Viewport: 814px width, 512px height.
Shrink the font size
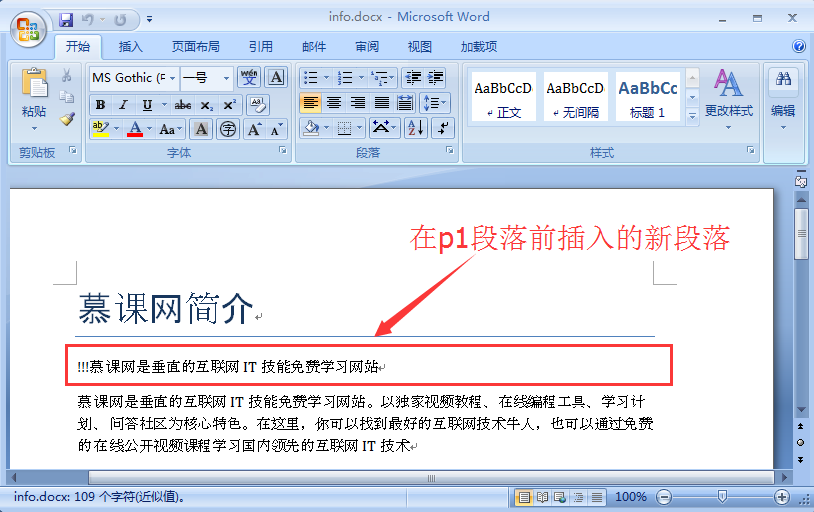pyautogui.click(x=276, y=129)
